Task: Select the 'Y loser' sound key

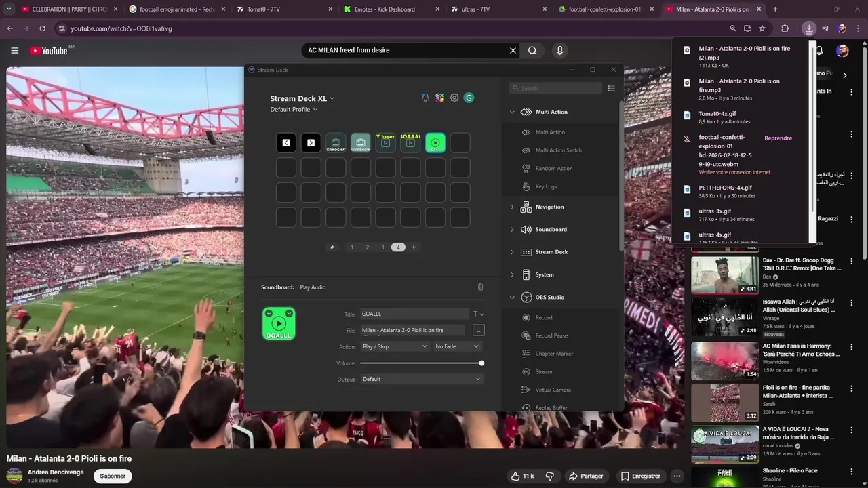Action: pos(385,143)
